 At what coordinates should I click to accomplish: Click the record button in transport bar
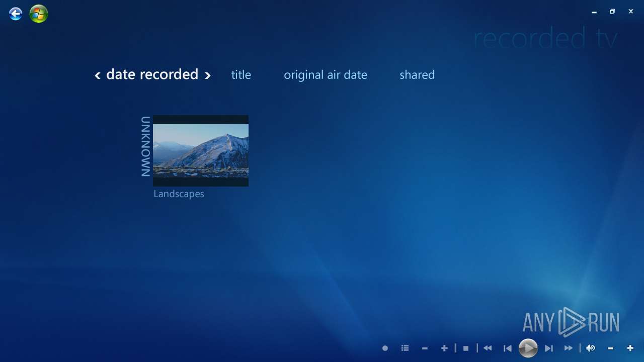pos(385,348)
